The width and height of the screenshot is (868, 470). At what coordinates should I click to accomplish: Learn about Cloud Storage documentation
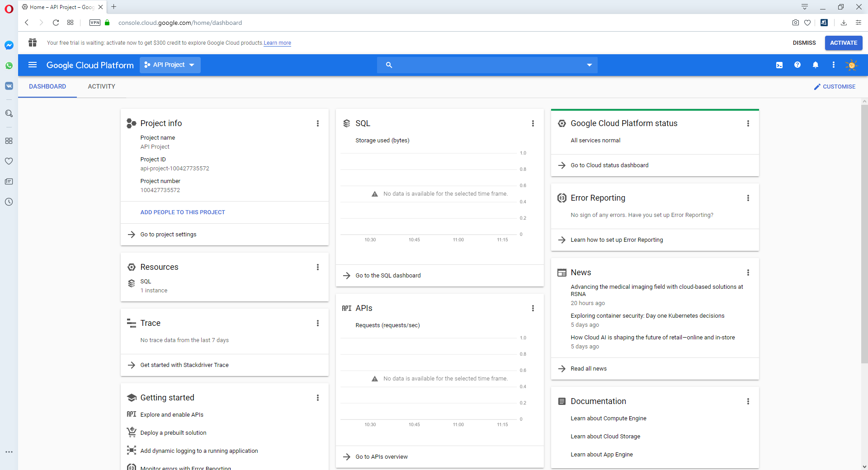pos(605,437)
